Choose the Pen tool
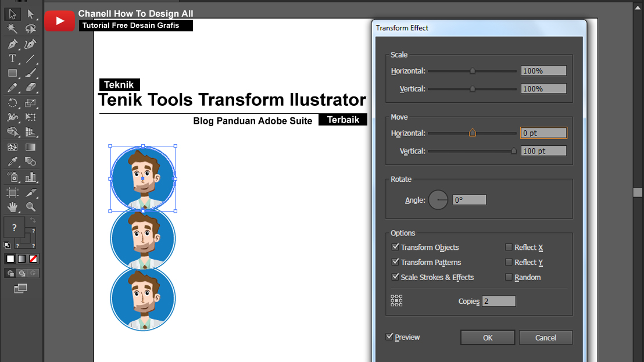This screenshot has width=644, height=362. [12, 44]
